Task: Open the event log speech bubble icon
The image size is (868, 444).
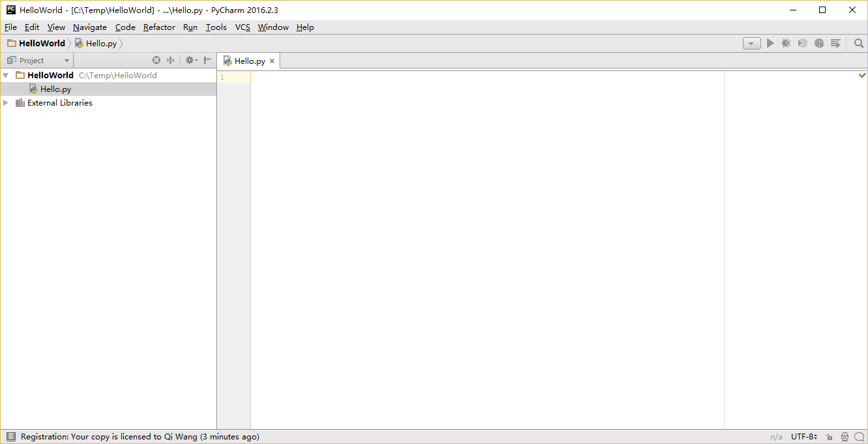Action: [860, 437]
